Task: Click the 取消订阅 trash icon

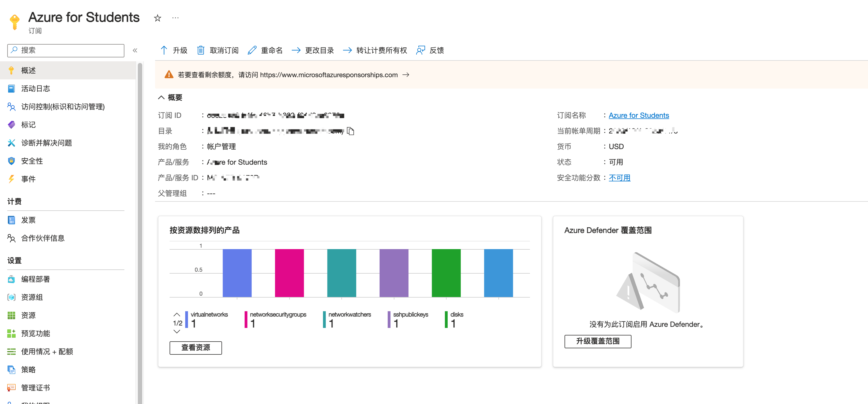Action: coord(201,50)
